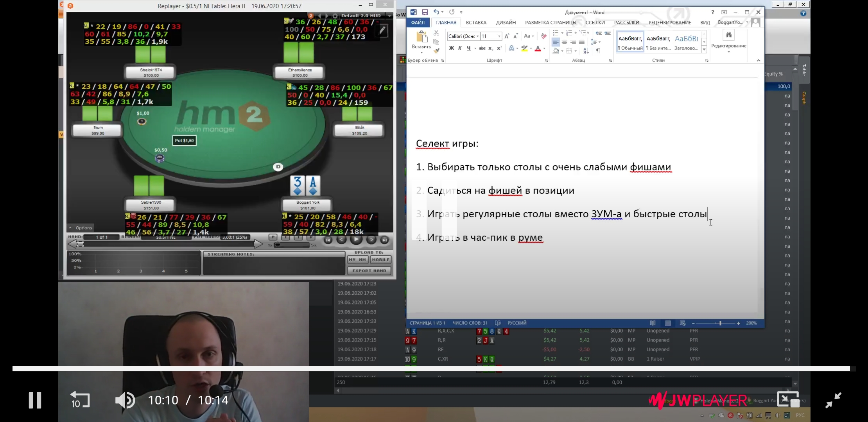Viewport: 868px width, 422px height.
Task: Toggle strikethrough (abc) formatting
Action: click(x=482, y=48)
